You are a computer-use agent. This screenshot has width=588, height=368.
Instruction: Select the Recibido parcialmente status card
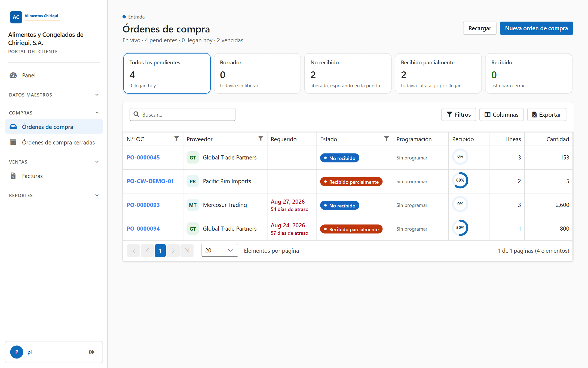pos(438,73)
